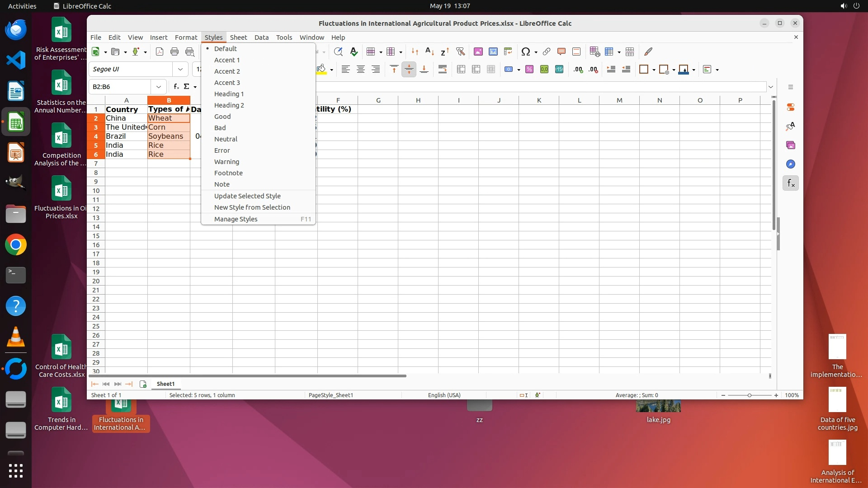Click the Name Box field showing B2:B6
The height and width of the screenshot is (488, 868).
pyautogui.click(x=120, y=87)
